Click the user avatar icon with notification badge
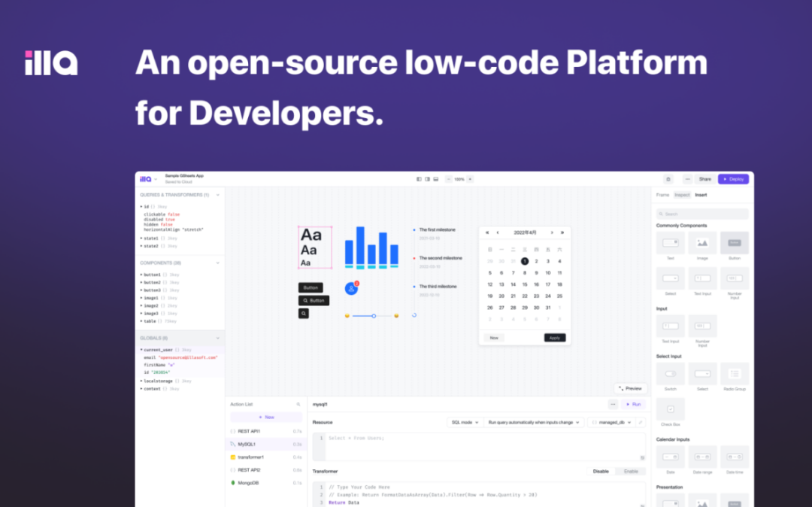 (351, 288)
